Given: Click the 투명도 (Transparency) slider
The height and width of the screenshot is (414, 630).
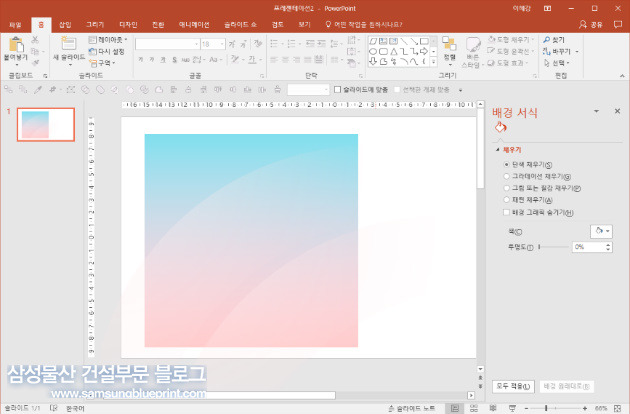Looking at the screenshot, I should 554,246.
